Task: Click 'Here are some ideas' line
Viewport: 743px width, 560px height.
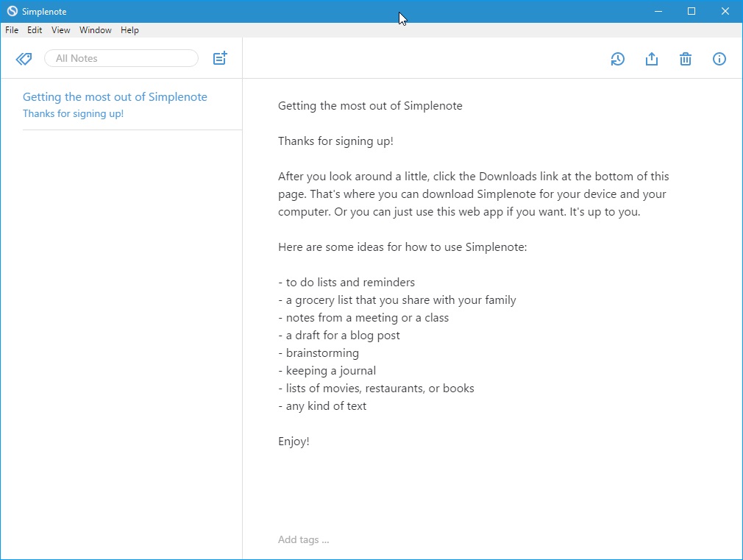Action: 402,247
